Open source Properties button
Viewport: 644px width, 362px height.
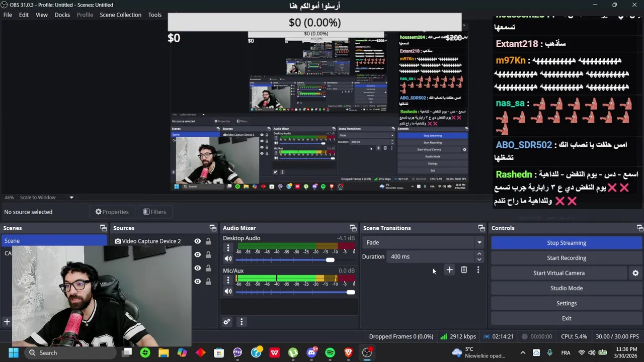112,212
